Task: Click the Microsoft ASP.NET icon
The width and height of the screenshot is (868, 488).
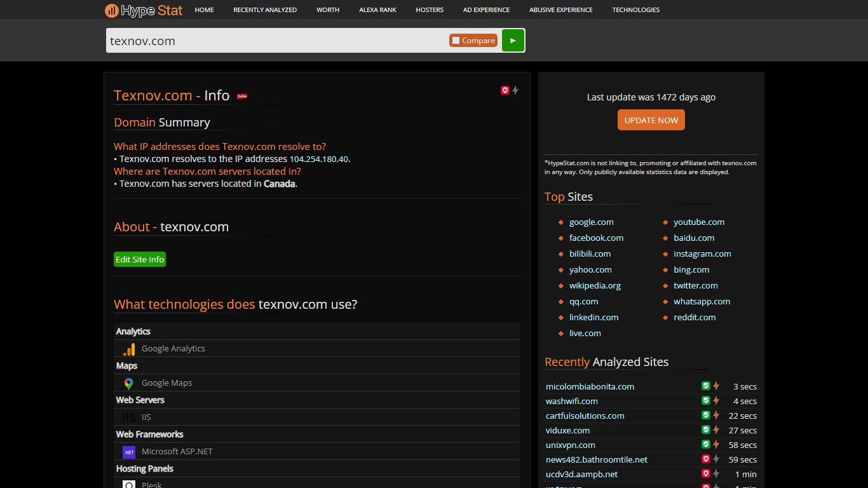Action: 129,452
